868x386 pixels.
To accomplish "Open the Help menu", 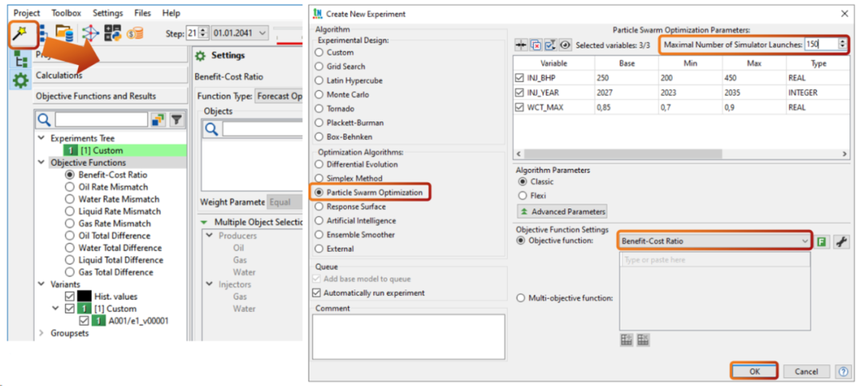I will [x=171, y=13].
